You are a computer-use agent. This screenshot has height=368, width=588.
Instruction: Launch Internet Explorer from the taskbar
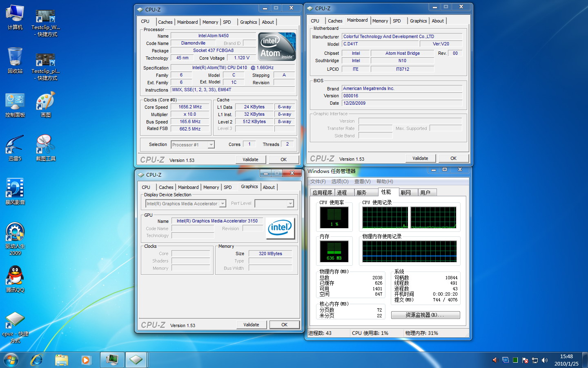click(37, 360)
